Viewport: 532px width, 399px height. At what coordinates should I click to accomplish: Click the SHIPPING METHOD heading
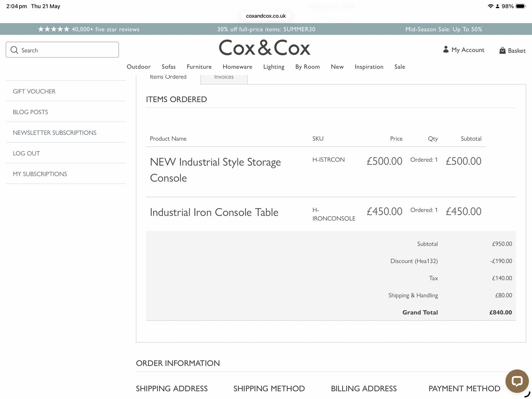coord(269,388)
